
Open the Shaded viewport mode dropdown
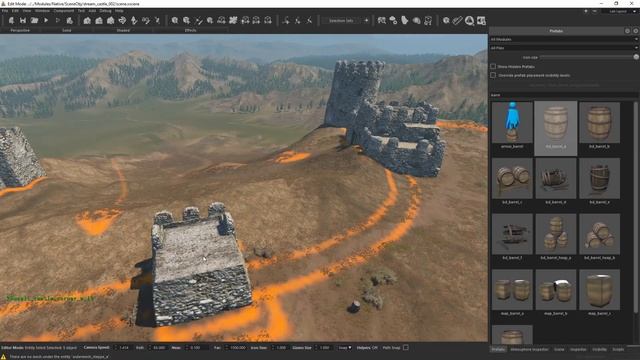pos(123,31)
